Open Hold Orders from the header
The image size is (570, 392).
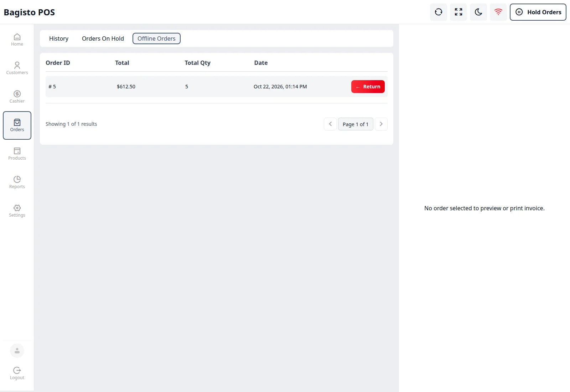(x=538, y=12)
